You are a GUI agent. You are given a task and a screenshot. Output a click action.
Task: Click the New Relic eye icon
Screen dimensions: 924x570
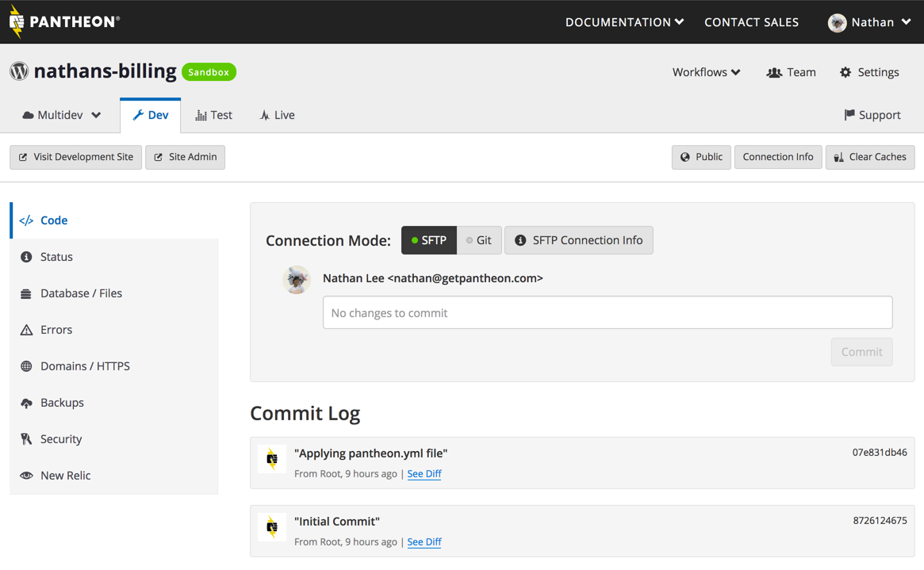pos(26,476)
